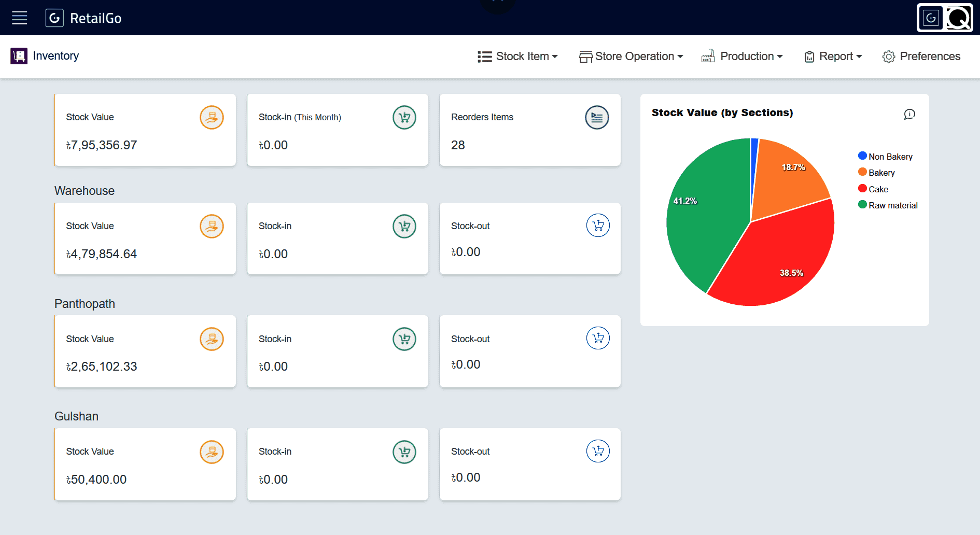Screen dimensions: 980x535
Task: Open the hamburger navigation menu
Action: (20, 18)
